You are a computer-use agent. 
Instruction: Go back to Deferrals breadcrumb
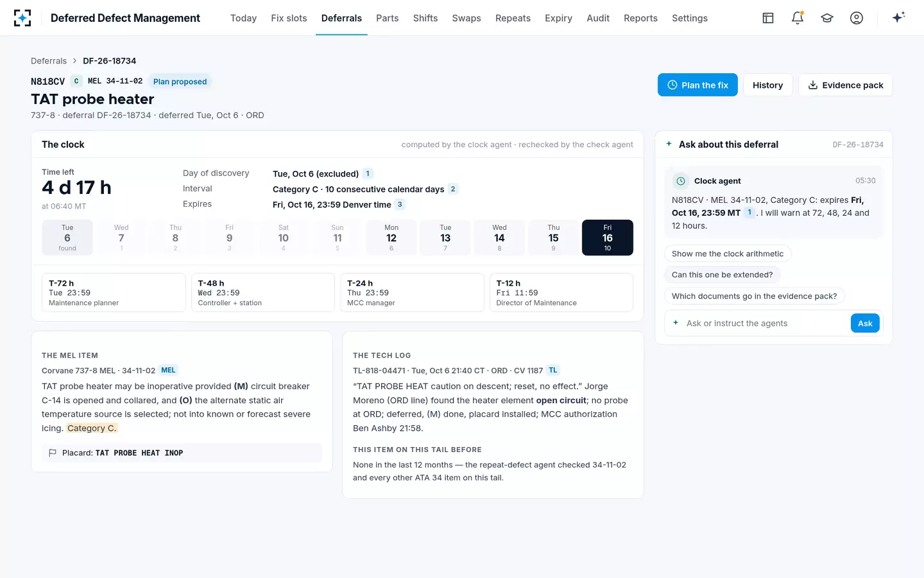click(x=49, y=61)
